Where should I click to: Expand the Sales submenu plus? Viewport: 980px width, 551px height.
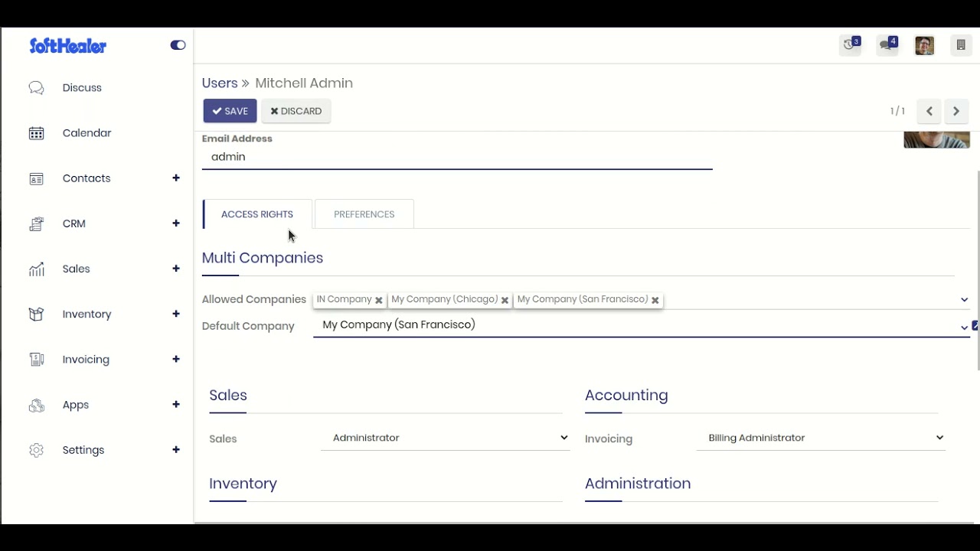[x=176, y=268]
